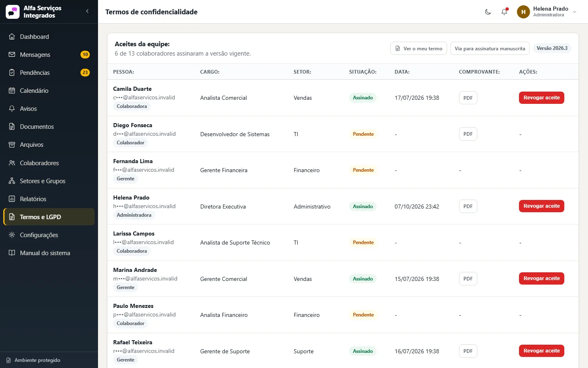Viewport: 588px width, 368px height.
Task: Open the PDF receipt for Camila Duarte
Action: 468,98
